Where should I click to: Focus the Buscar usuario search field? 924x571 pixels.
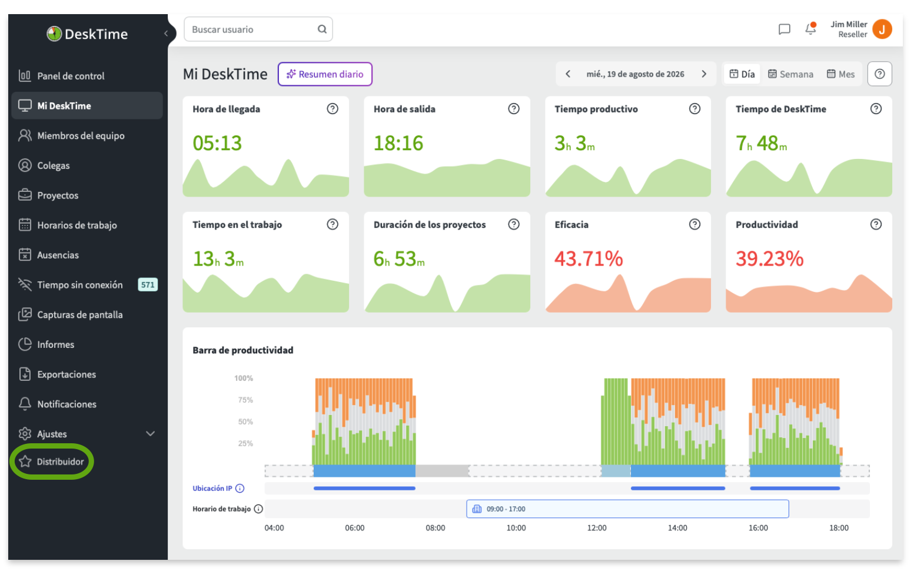258,29
